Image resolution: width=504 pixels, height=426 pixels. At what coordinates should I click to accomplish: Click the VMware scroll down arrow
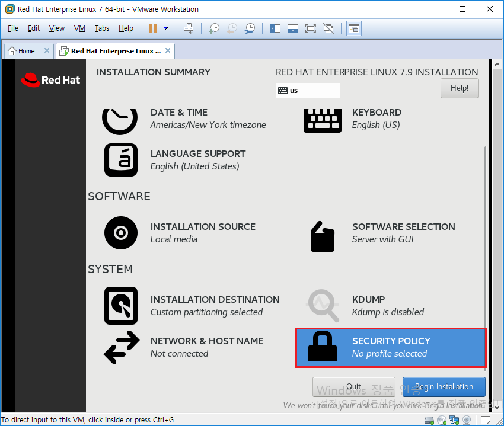497,408
